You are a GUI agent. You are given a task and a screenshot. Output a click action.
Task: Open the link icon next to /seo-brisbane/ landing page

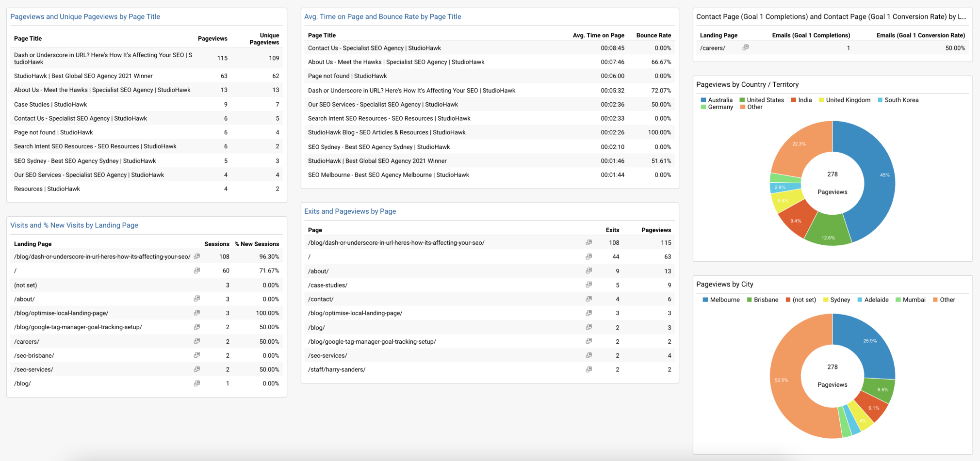196,355
